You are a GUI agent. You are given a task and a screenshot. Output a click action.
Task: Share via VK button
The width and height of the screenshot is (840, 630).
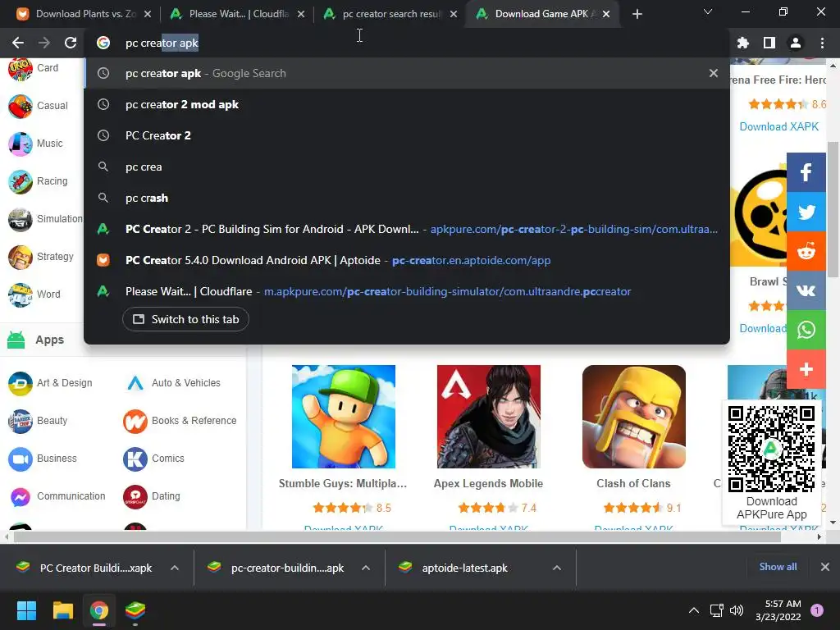[x=806, y=290]
